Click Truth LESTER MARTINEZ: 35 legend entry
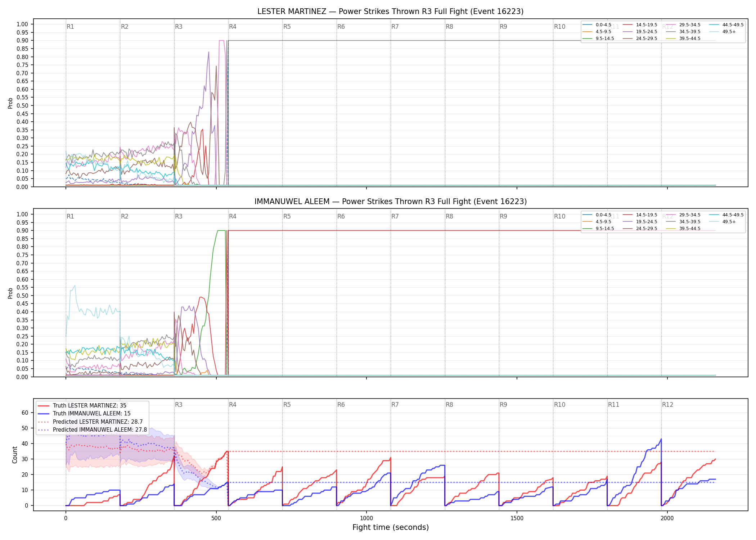Viewport: 756px width, 540px height. coord(82,406)
